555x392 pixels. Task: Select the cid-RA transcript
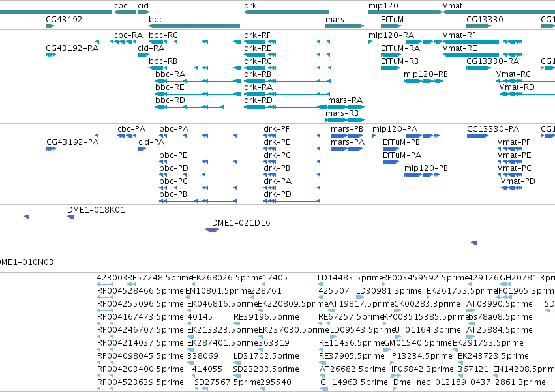(143, 55)
